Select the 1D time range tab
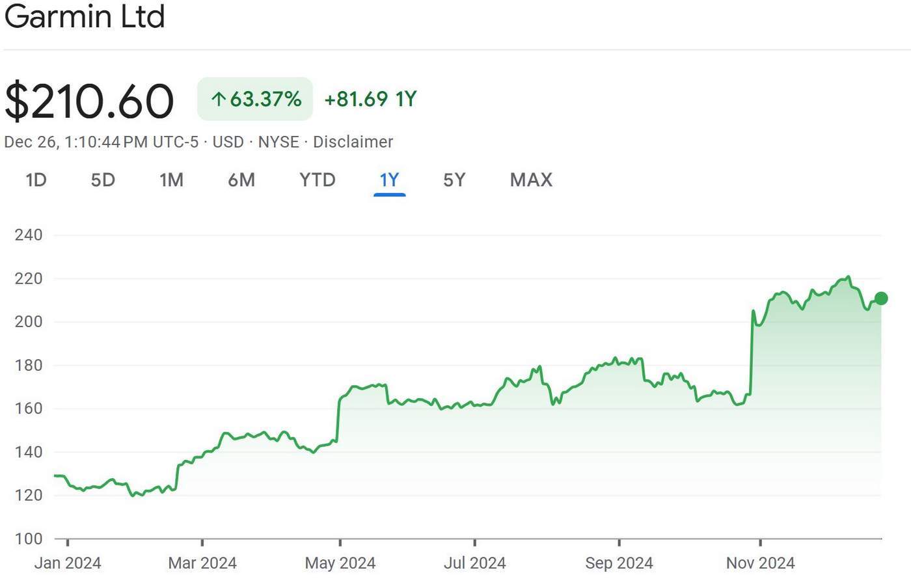This screenshot has height=588, width=911. pos(36,180)
